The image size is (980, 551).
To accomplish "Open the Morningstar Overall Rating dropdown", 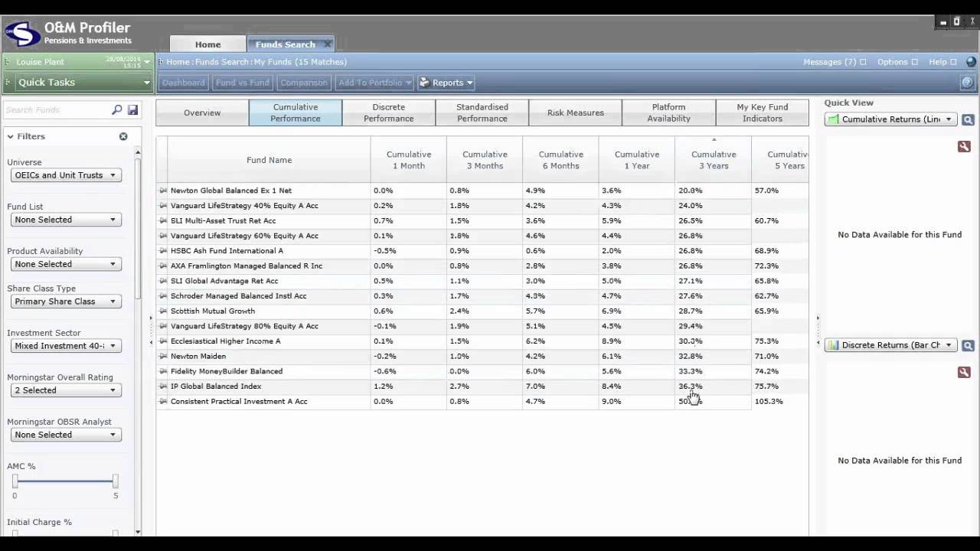I will pyautogui.click(x=66, y=390).
